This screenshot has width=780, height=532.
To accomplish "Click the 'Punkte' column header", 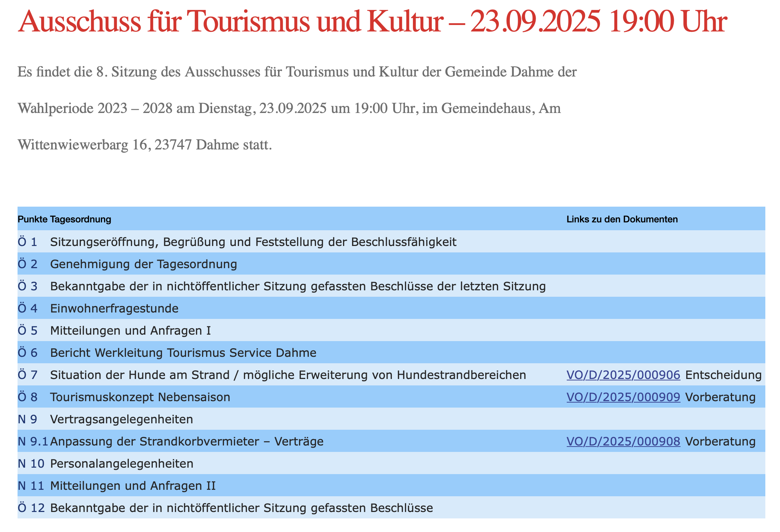I will pos(32,219).
